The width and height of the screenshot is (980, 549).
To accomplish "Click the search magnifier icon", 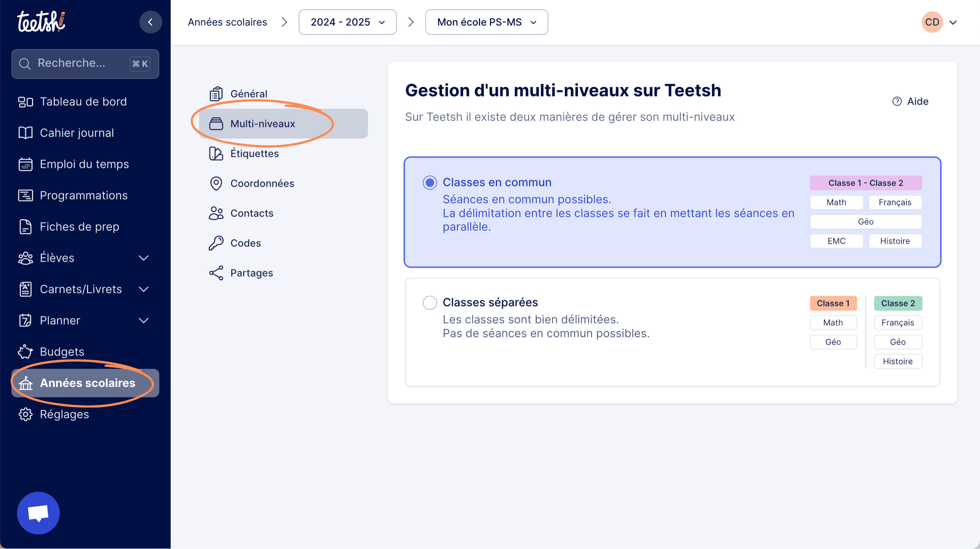I will point(25,64).
